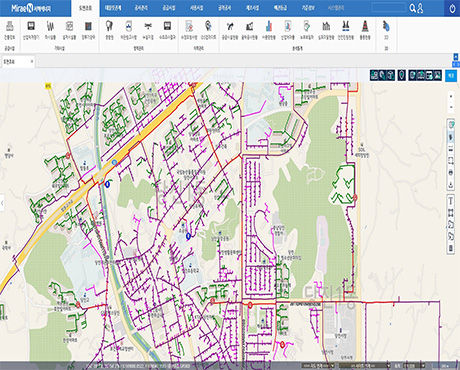Expand the collapsed left side panel arrow
460x370 pixels.
pos(2,203)
